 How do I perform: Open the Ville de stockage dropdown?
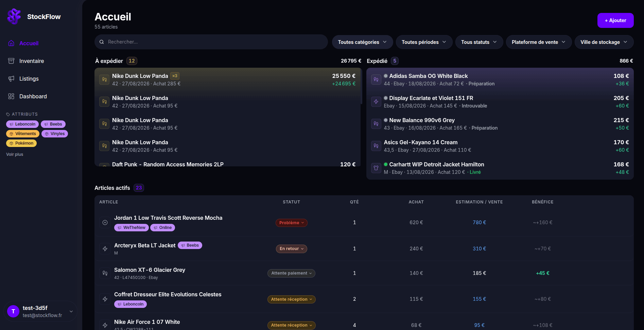[604, 42]
